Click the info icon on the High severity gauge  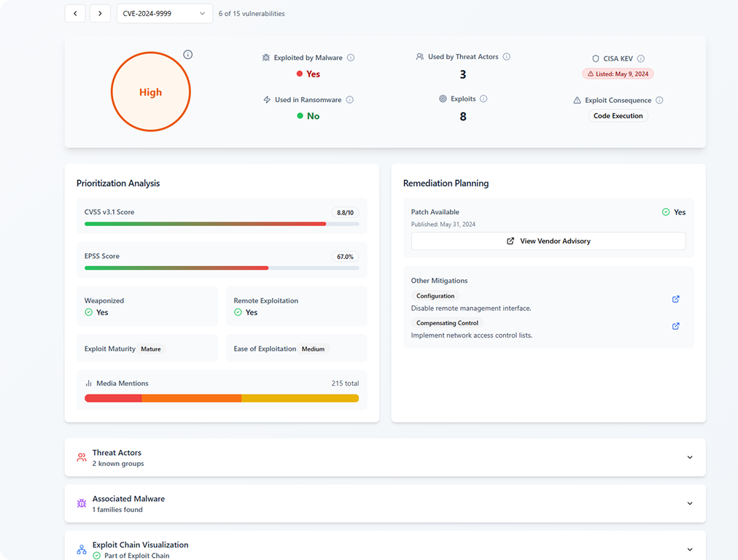(x=188, y=54)
